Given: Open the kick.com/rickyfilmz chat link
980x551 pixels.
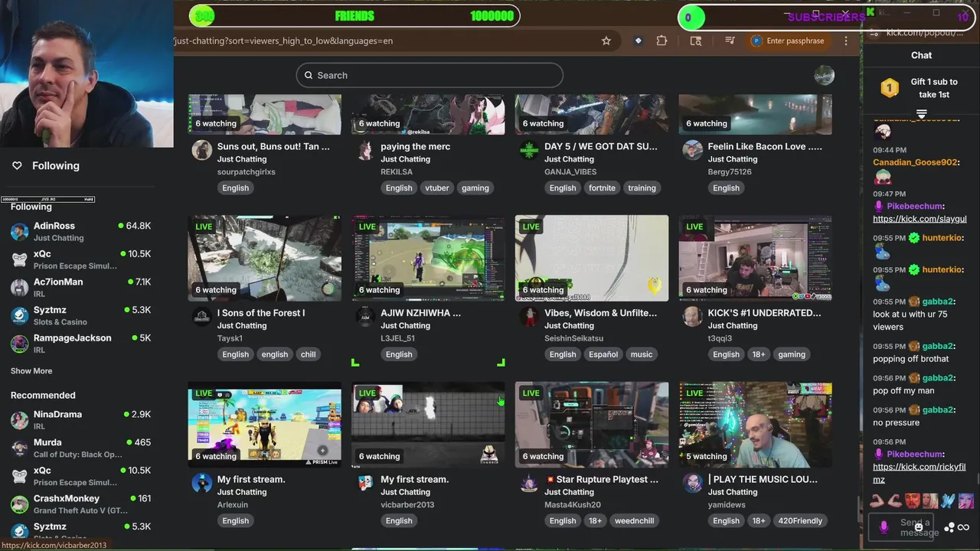Looking at the screenshot, I should pyautogui.click(x=919, y=473).
